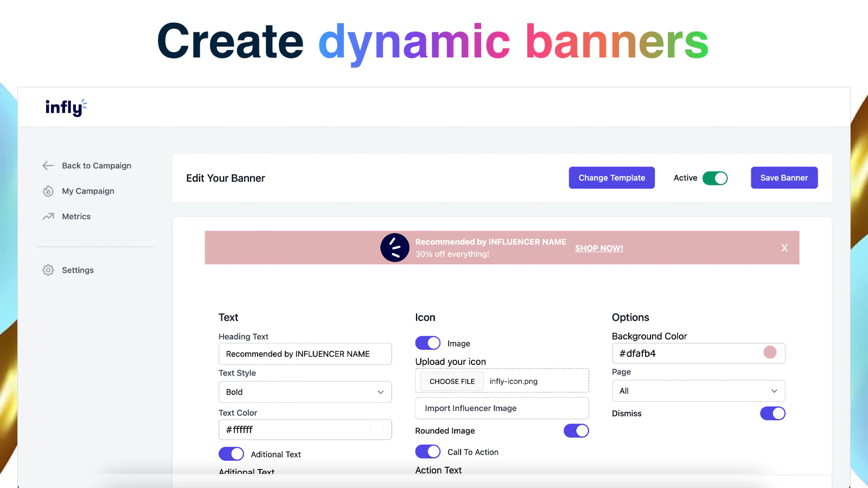Image resolution: width=868 pixels, height=488 pixels.
Task: Open the Text Style dropdown
Action: click(x=305, y=392)
